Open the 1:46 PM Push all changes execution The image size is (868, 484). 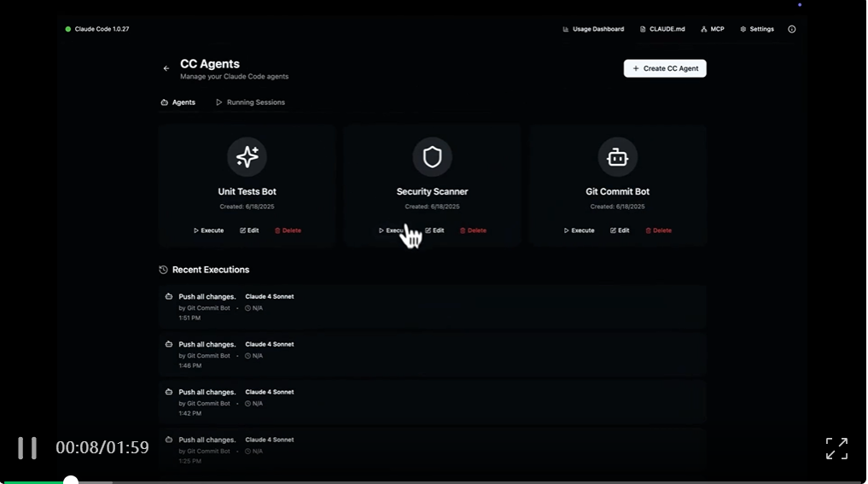tap(433, 354)
